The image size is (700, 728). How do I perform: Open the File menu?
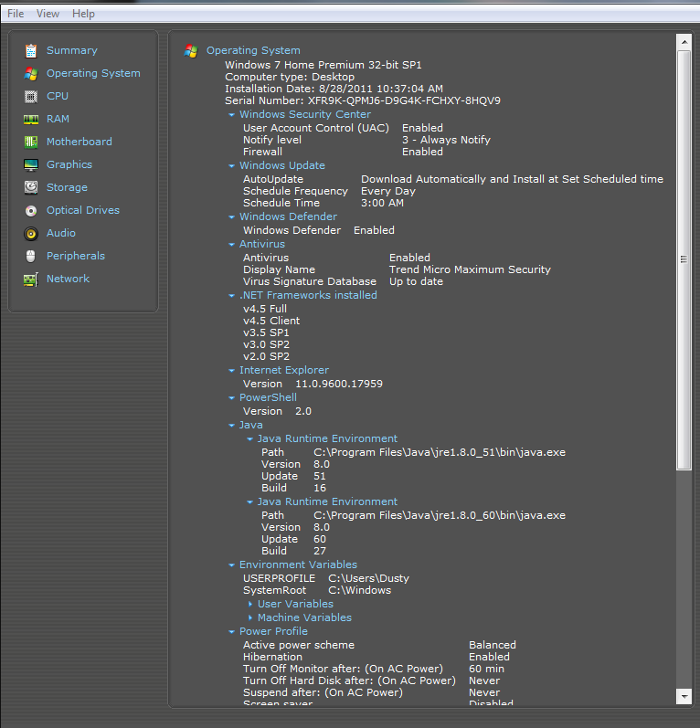click(16, 14)
